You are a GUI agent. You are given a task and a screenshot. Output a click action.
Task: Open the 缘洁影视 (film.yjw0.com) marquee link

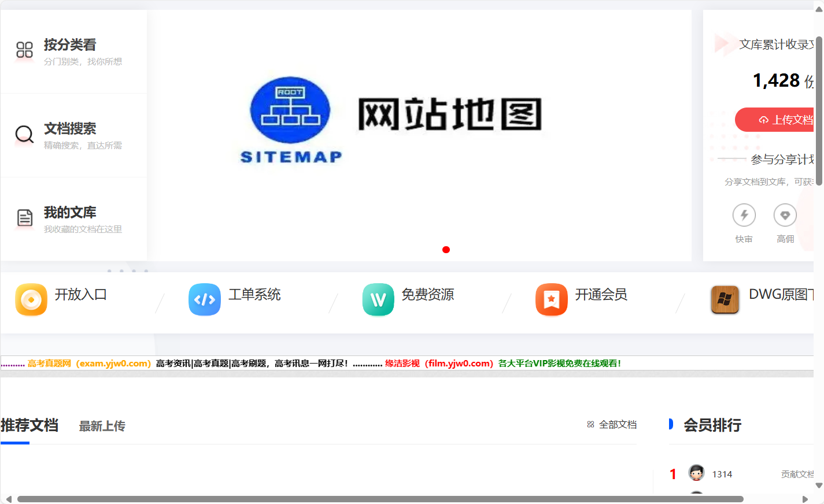439,364
